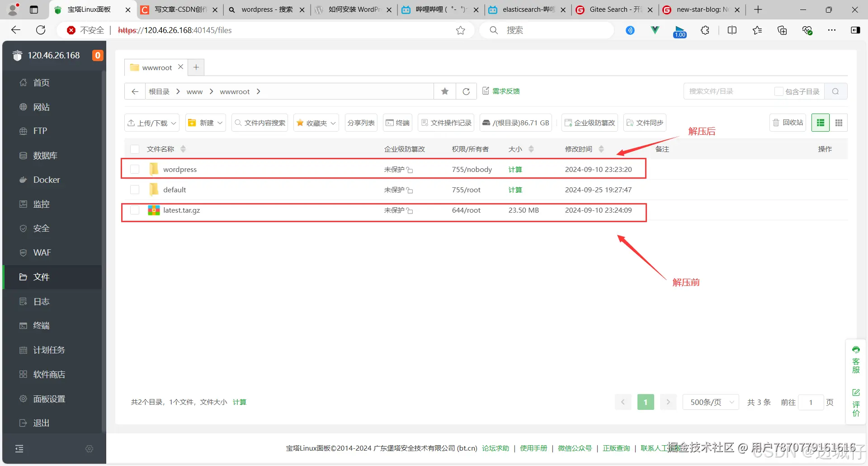
Task: Close the wwwroot file tab
Action: (180, 67)
